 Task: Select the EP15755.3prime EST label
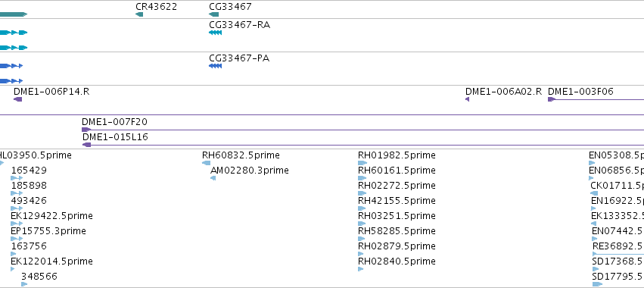[x=48, y=231]
